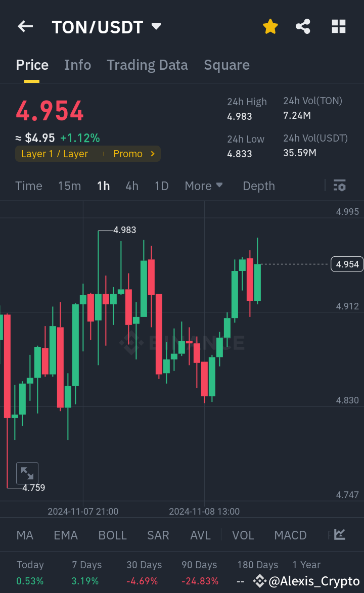Navigate back using the arrow icon
Viewport: 364px width, 593px height.
(25, 26)
